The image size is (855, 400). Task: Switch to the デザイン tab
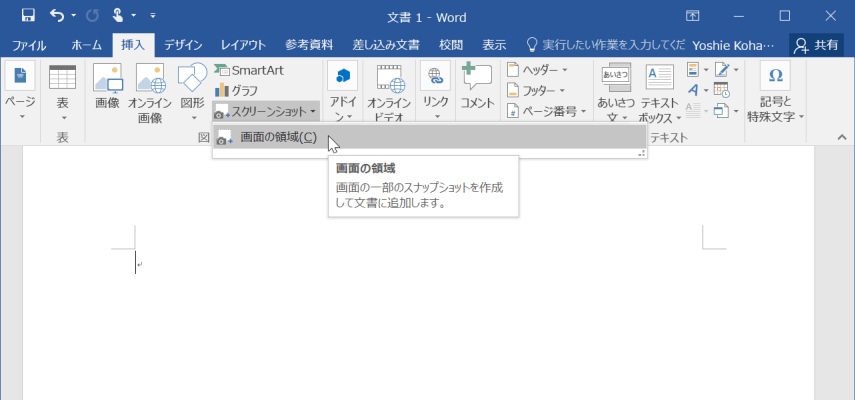pyautogui.click(x=183, y=45)
